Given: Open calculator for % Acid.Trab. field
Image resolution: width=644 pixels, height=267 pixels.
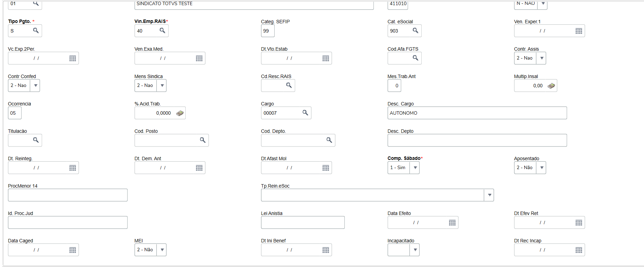Looking at the screenshot, I should (180, 113).
